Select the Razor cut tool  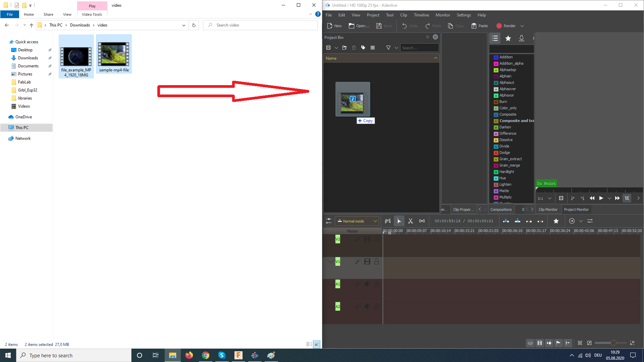pyautogui.click(x=410, y=221)
